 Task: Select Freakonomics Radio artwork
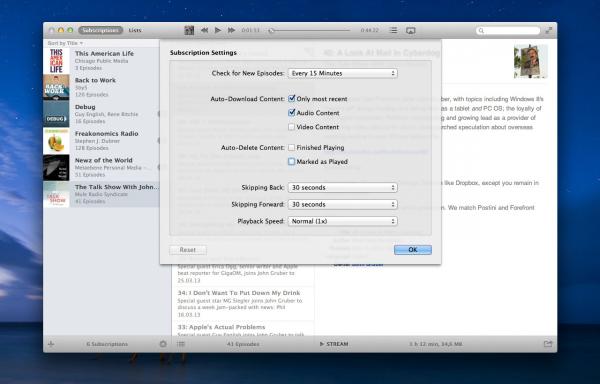(56, 141)
